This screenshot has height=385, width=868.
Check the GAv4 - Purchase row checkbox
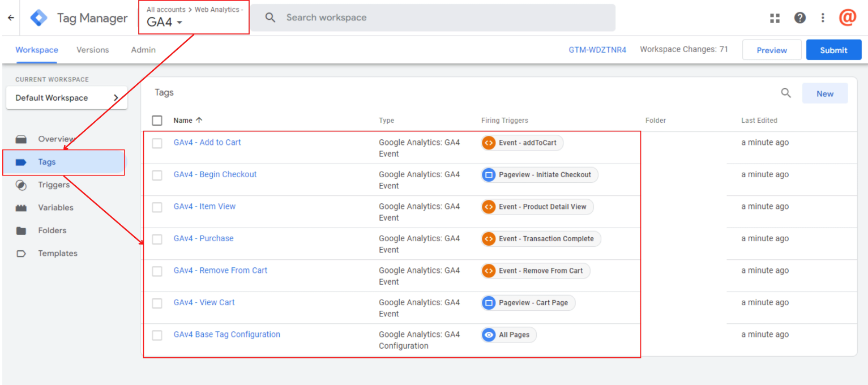coord(157,239)
